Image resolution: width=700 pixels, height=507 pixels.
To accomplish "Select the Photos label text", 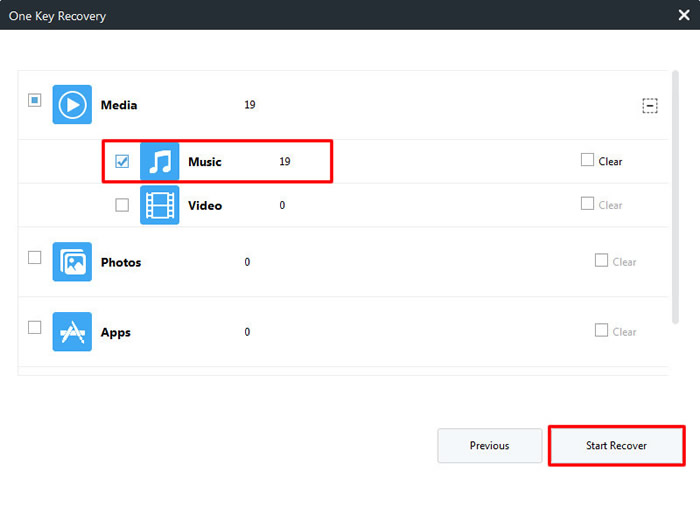I will (121, 262).
